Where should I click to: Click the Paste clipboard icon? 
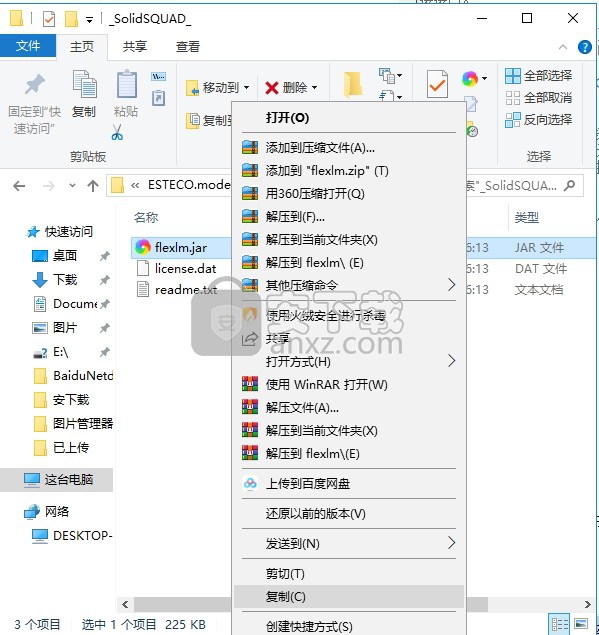[x=126, y=84]
